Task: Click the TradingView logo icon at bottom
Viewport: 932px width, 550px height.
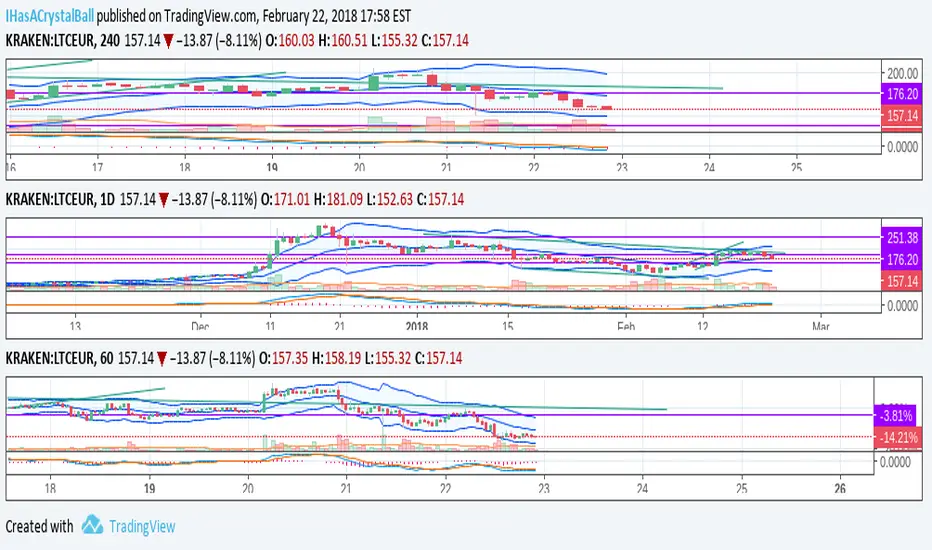Action: tap(92, 524)
